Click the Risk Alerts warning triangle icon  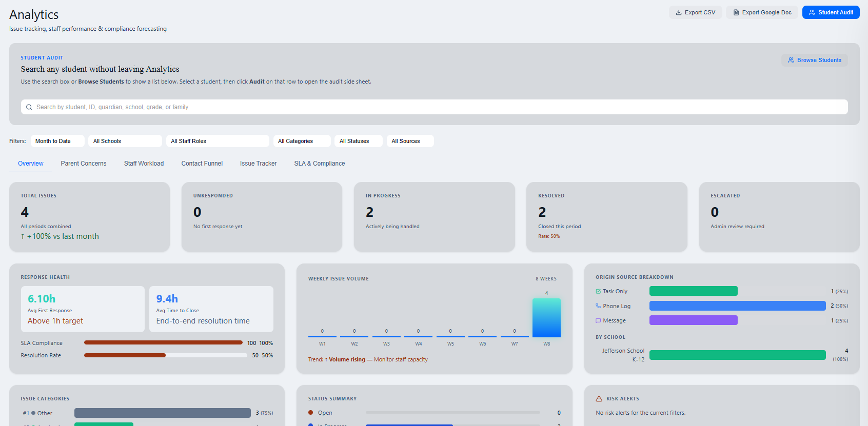[x=599, y=398]
